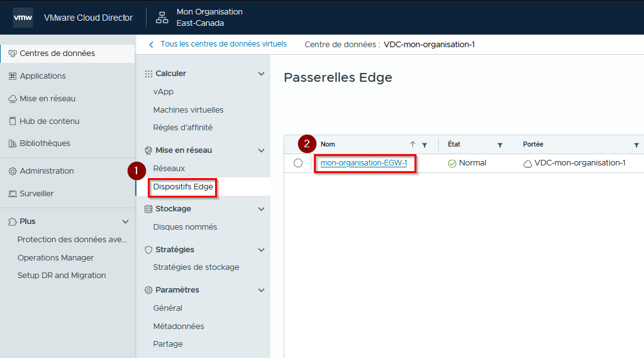Select Disques nommés

185,227
